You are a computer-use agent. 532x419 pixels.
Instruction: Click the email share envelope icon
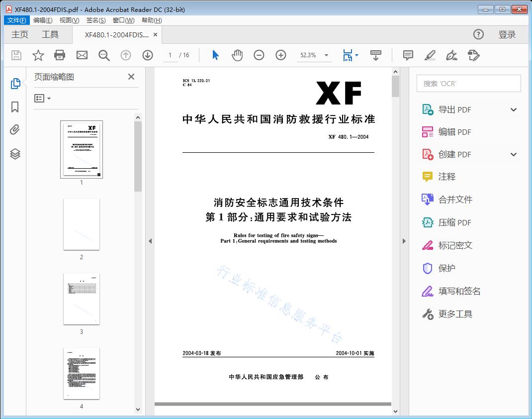[82, 55]
